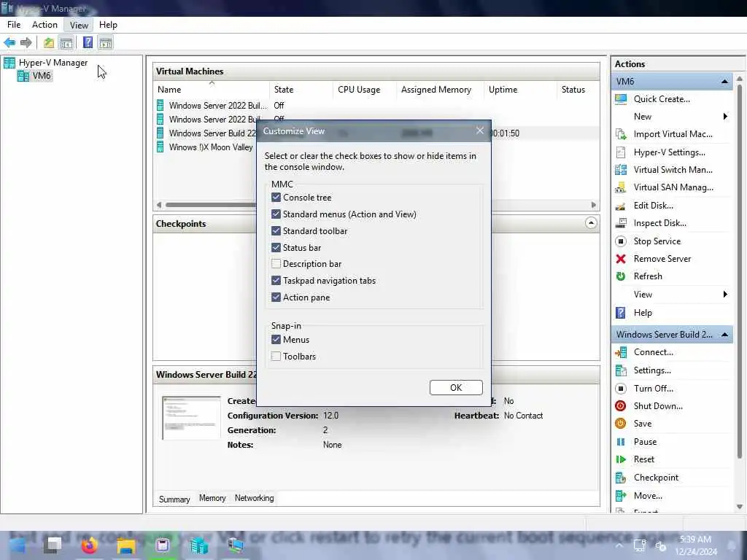Collapse the Windows Server Build actions section
Viewport: 747px width, 560px height.
point(724,335)
